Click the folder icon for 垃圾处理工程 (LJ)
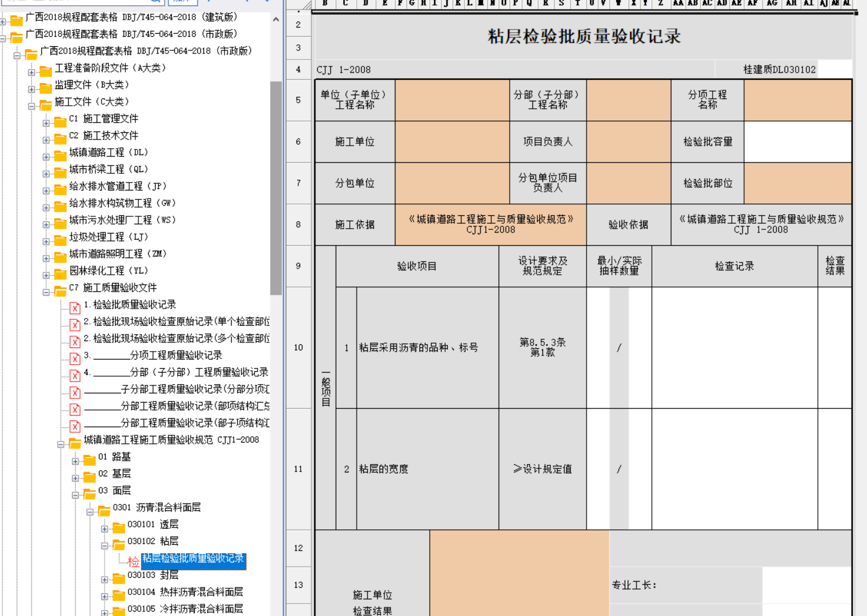867x616 pixels. 60,239
